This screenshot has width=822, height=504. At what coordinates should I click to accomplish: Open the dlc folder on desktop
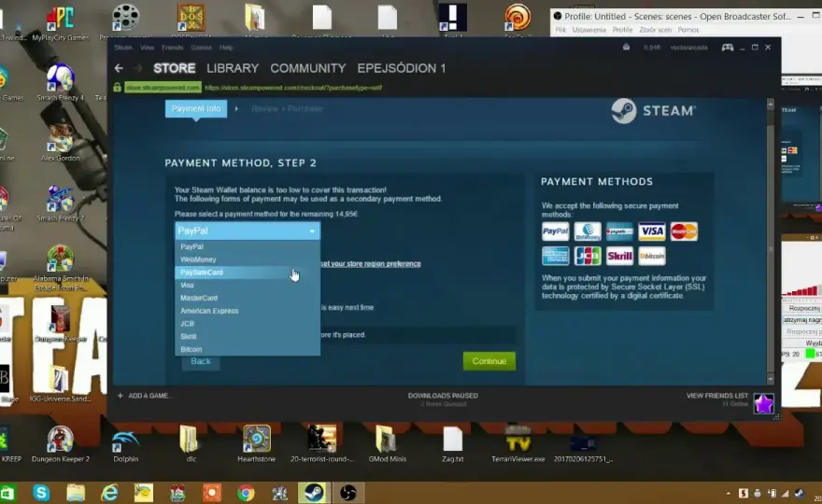click(x=191, y=444)
